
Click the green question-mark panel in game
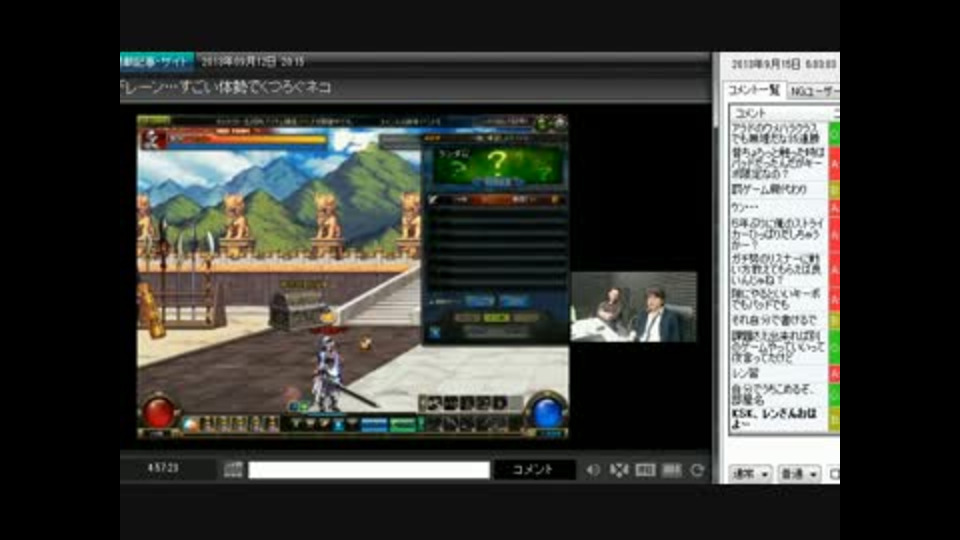pos(497,165)
